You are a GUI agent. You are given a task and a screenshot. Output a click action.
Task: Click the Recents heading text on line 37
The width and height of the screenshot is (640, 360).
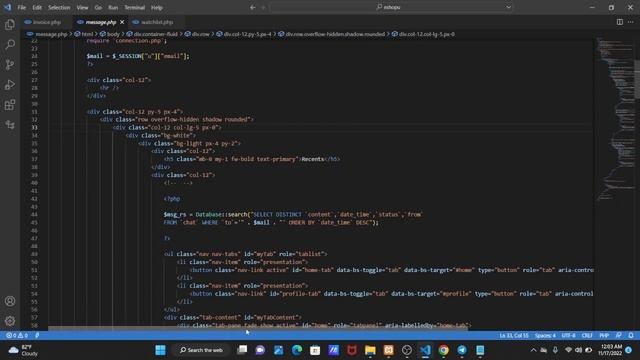tap(312, 159)
